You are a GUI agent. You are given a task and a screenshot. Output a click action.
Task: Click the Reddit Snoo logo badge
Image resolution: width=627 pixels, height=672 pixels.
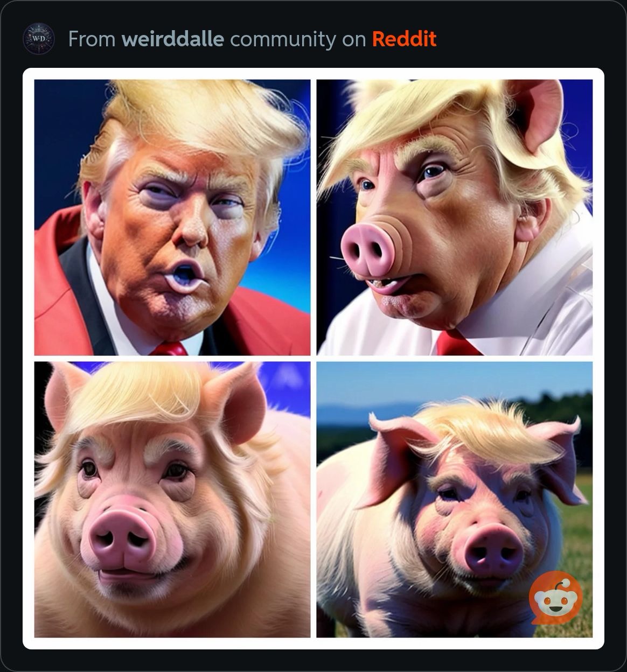[x=555, y=598]
